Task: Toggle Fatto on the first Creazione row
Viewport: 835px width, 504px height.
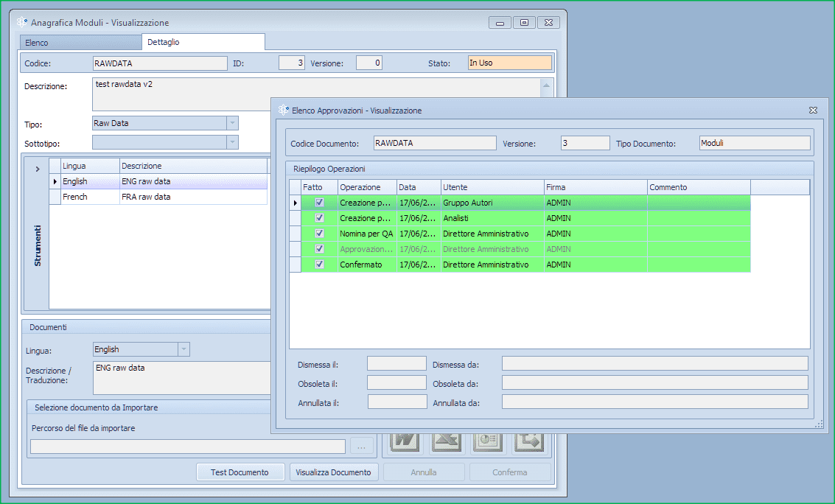Action: [319, 202]
